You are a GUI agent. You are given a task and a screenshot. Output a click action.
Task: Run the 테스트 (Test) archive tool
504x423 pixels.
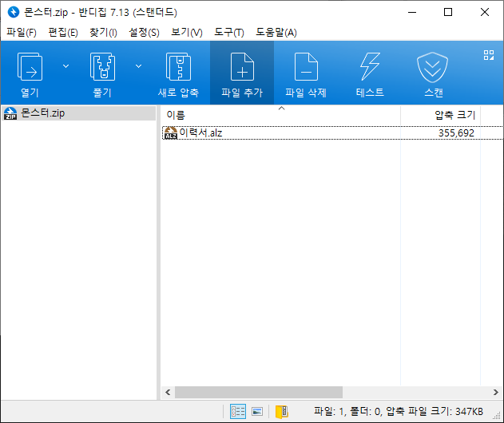pos(370,73)
